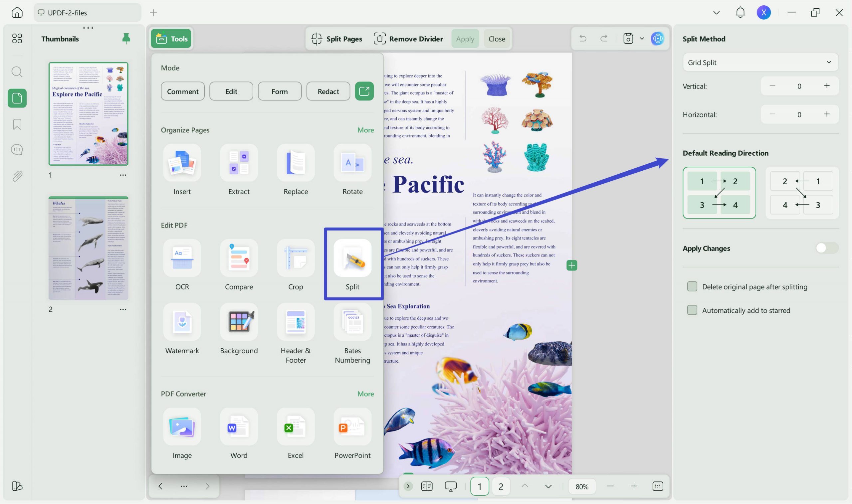Switch to Form mode
This screenshot has width=852, height=504.
click(280, 91)
